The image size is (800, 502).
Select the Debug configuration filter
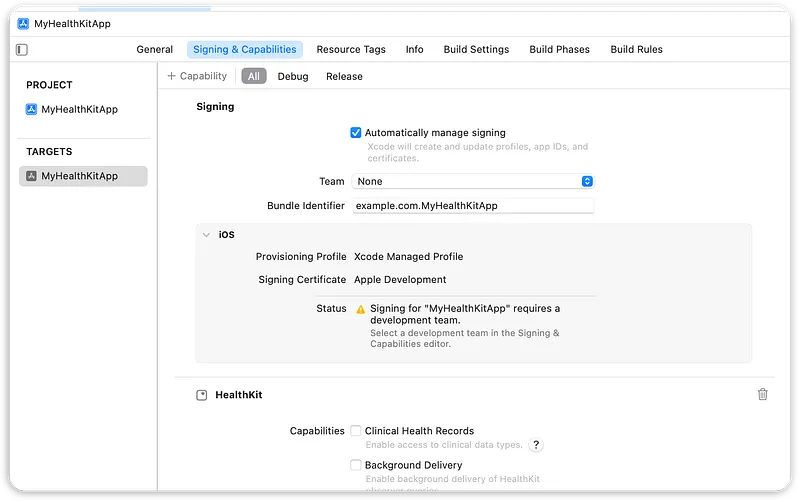(x=293, y=76)
